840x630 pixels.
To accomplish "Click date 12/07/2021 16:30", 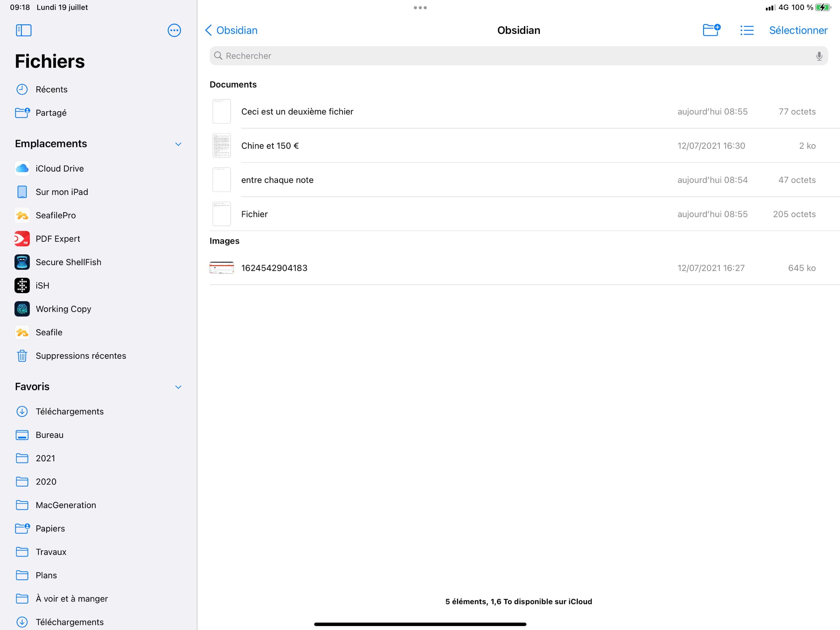I will (711, 145).
